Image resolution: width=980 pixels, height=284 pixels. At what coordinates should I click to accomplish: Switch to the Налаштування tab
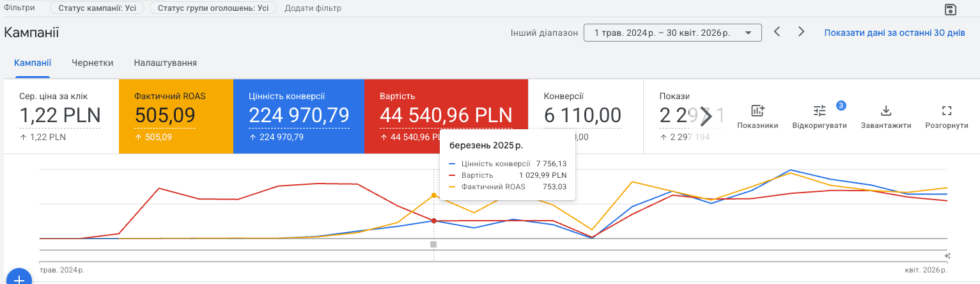pyautogui.click(x=166, y=63)
